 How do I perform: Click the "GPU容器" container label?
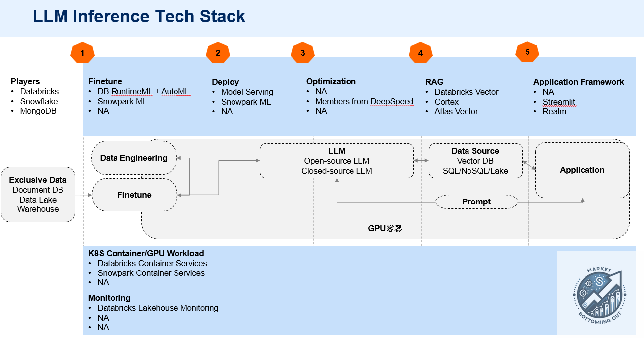click(x=385, y=228)
